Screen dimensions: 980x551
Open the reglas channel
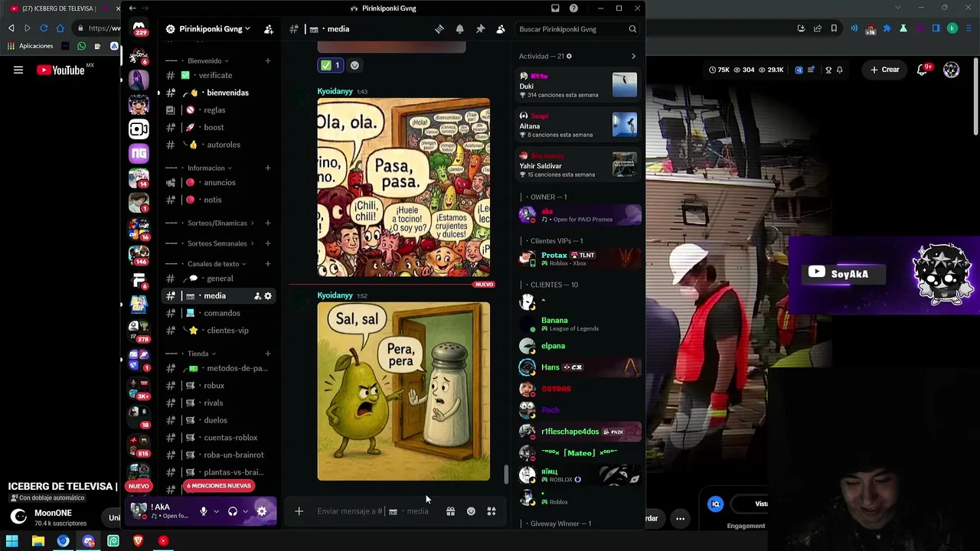219,110
